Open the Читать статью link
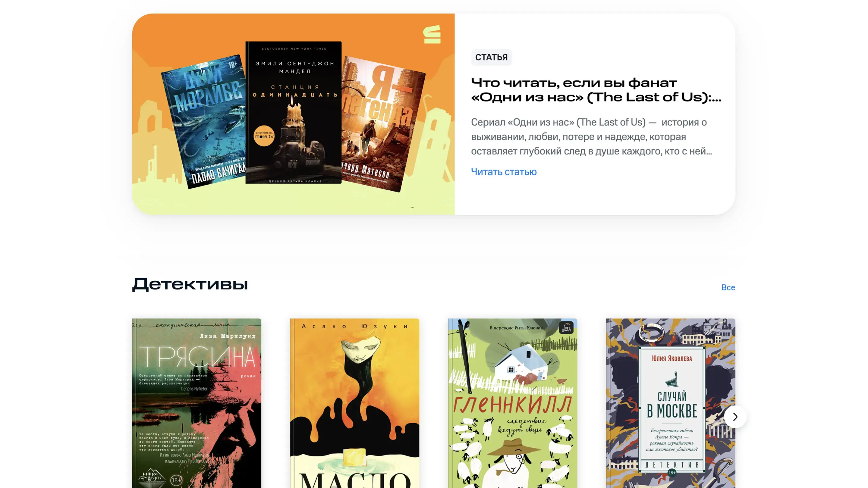868x488 pixels. click(504, 172)
